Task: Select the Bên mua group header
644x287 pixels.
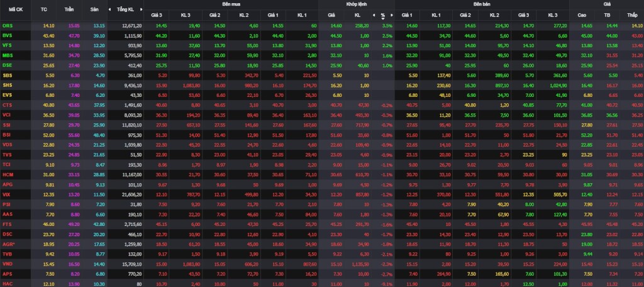Action: [x=231, y=4]
